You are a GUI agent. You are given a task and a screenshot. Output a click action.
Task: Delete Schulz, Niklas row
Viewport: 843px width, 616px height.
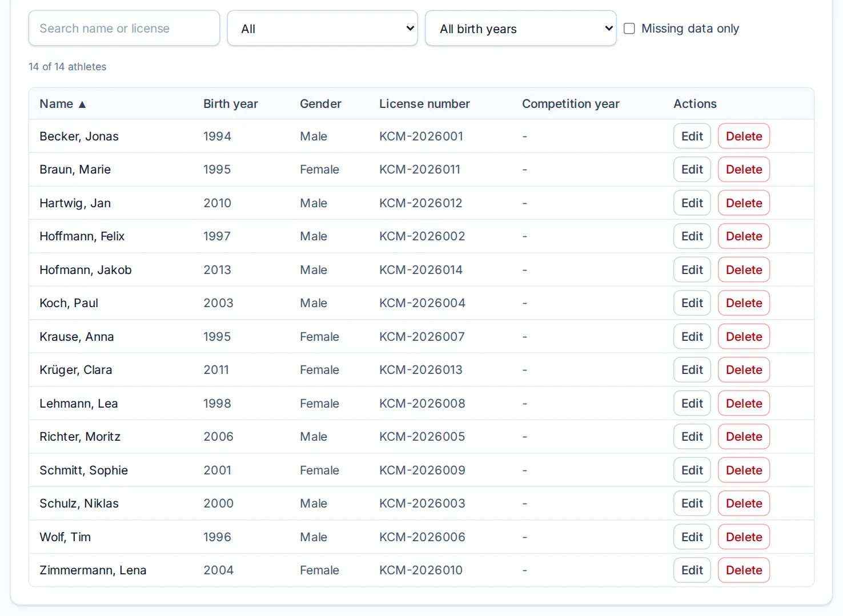744,504
